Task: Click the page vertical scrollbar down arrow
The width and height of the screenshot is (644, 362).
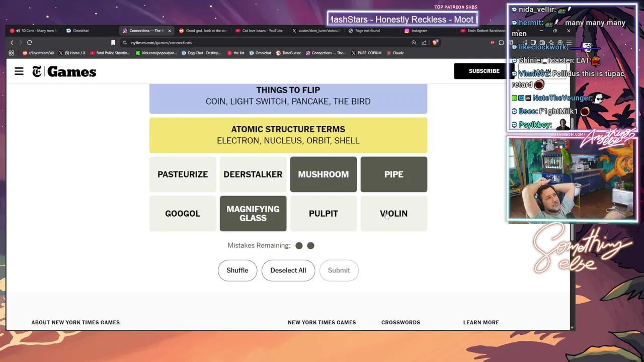Action: (572, 327)
